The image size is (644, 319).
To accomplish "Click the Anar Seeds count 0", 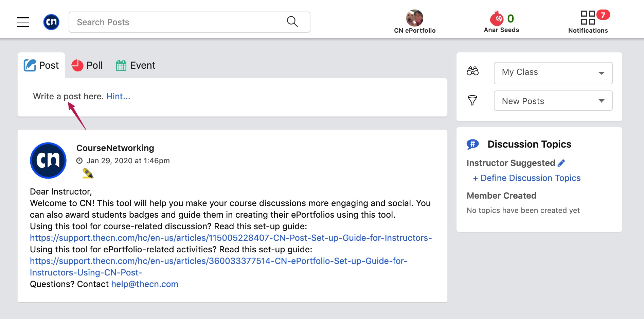I will [511, 18].
